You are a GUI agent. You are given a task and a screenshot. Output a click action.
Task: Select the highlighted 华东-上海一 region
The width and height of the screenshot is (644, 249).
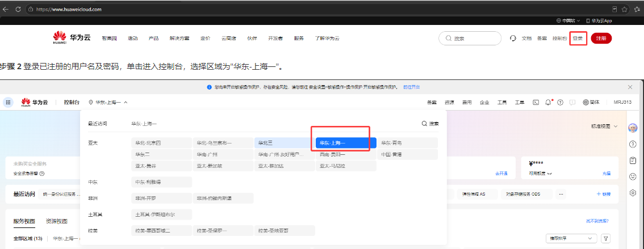coord(346,143)
